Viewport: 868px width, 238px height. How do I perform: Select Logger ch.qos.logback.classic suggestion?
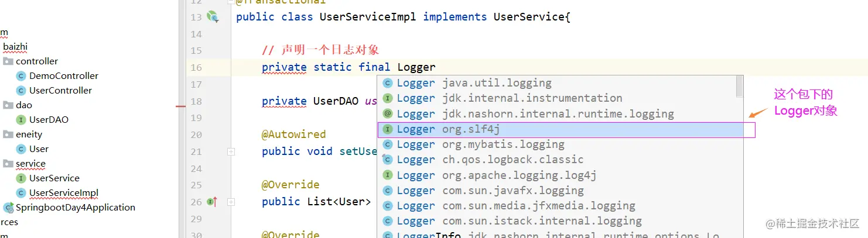[x=560, y=160]
